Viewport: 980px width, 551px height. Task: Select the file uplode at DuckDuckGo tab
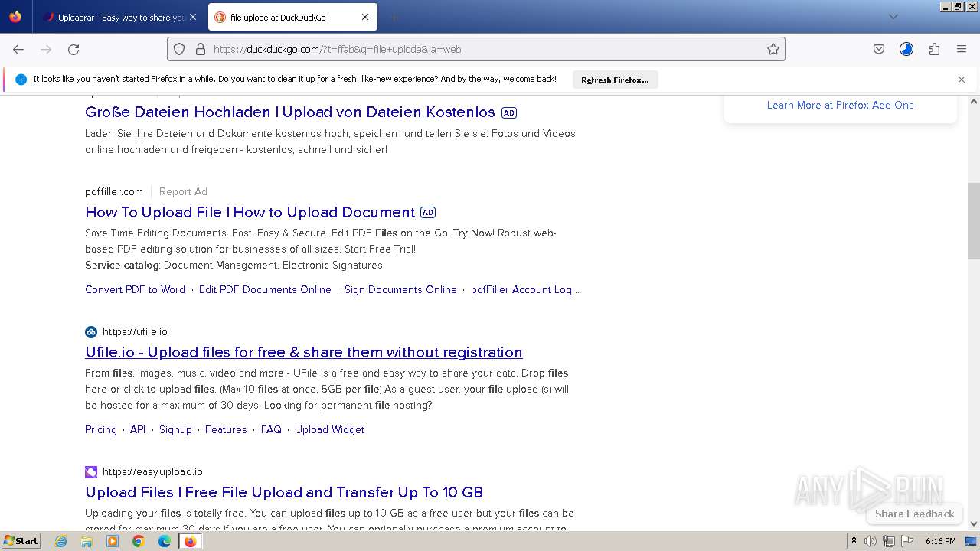291,17
